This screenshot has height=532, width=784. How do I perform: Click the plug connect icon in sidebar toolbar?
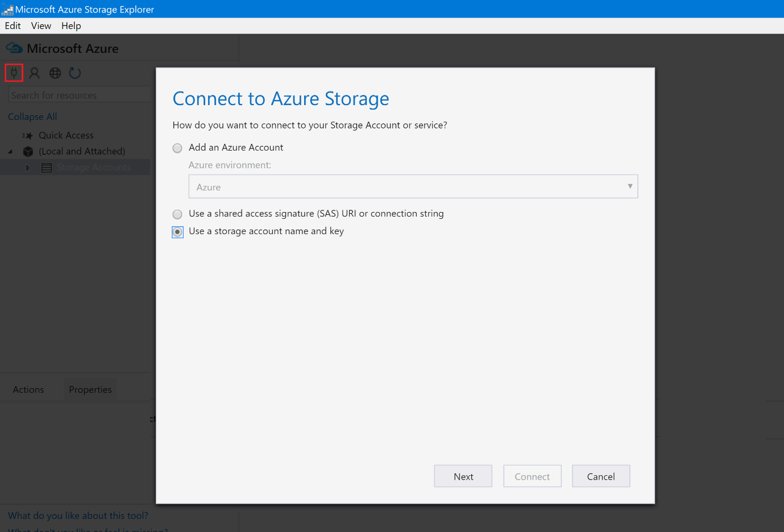tap(14, 73)
